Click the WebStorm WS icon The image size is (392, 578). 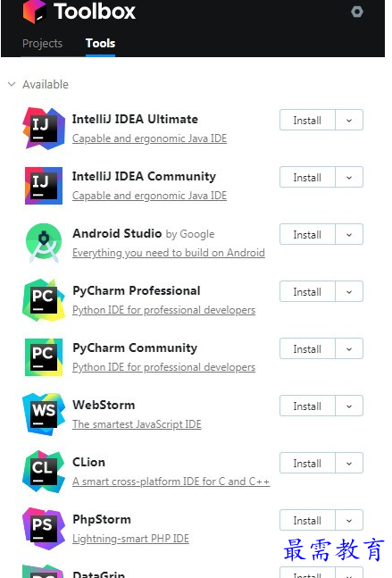44,415
